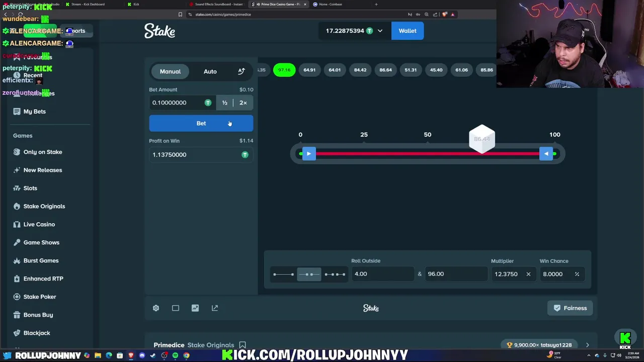Expand the 9,900.00× tatsuya1228 win arrow
This screenshot has width=644, height=362.
587,345
